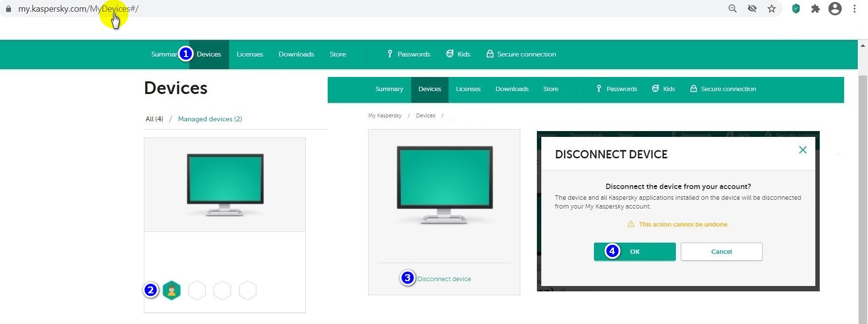Image resolution: width=868 pixels, height=324 pixels.
Task: Click the Secure connection lock icon in inner nav
Action: [693, 89]
